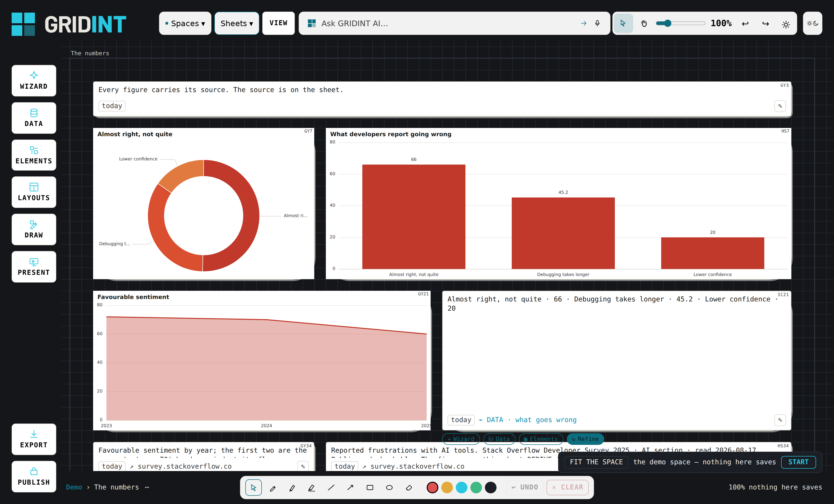Select the pencil drawing tool

click(x=273, y=488)
